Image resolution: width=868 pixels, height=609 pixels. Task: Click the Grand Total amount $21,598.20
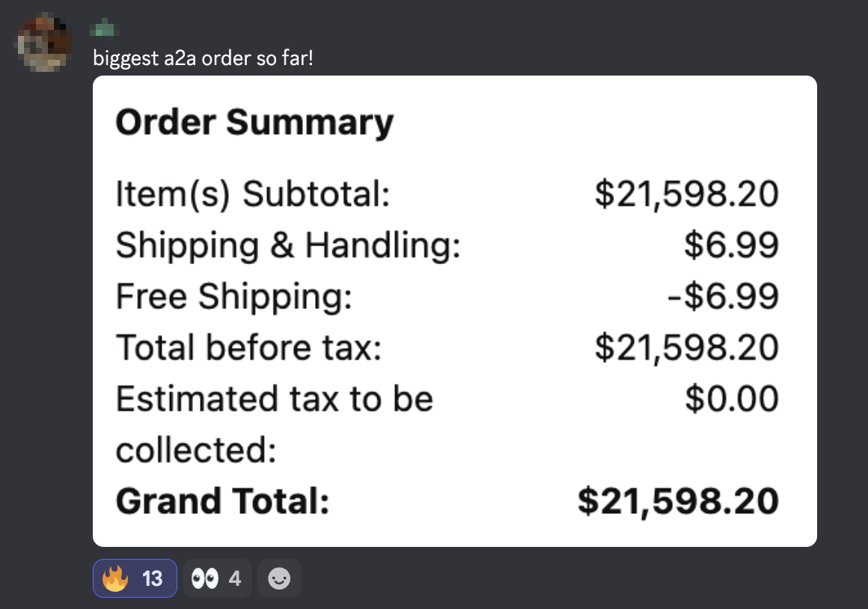coord(678,501)
